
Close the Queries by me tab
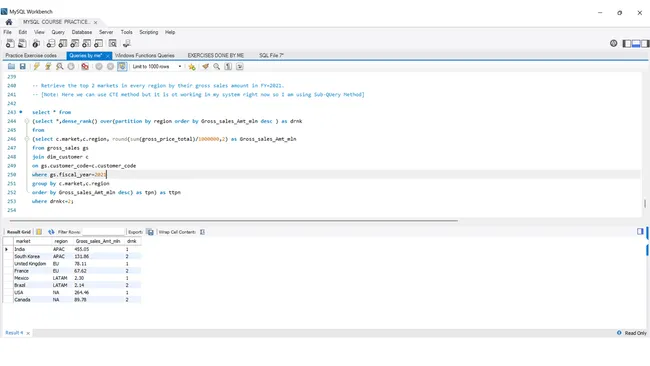pos(108,56)
